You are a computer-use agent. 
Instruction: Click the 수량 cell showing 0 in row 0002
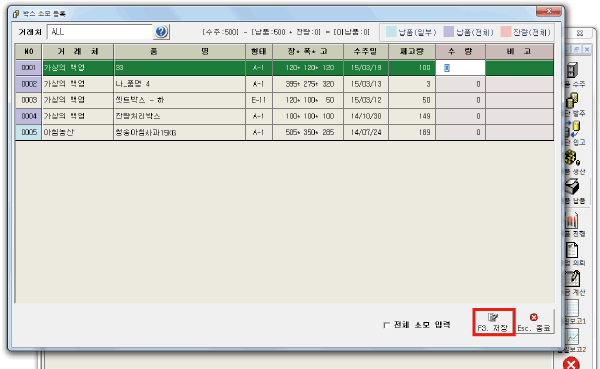coord(460,84)
